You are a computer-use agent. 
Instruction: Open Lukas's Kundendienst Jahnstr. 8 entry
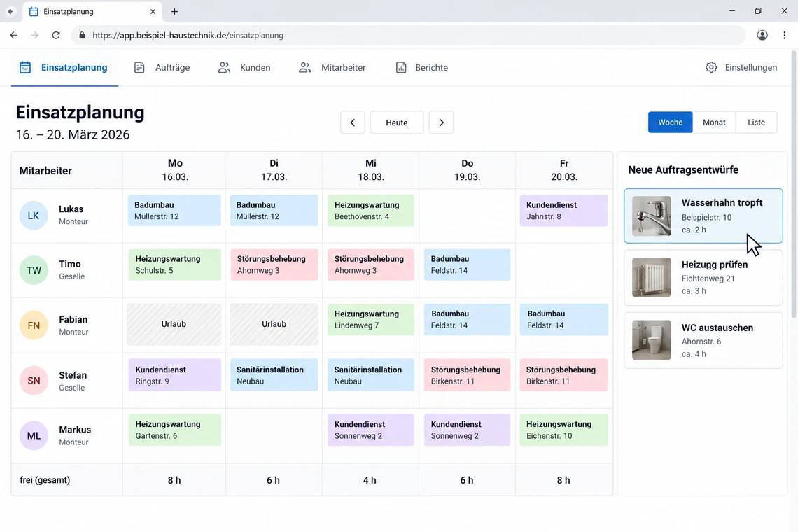564,210
